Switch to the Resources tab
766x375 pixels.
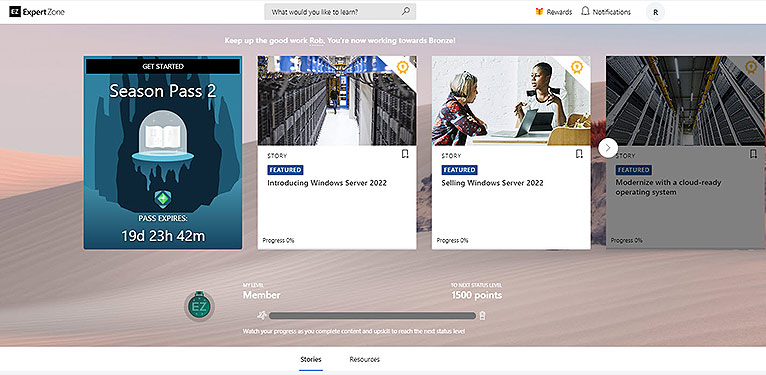[364, 359]
